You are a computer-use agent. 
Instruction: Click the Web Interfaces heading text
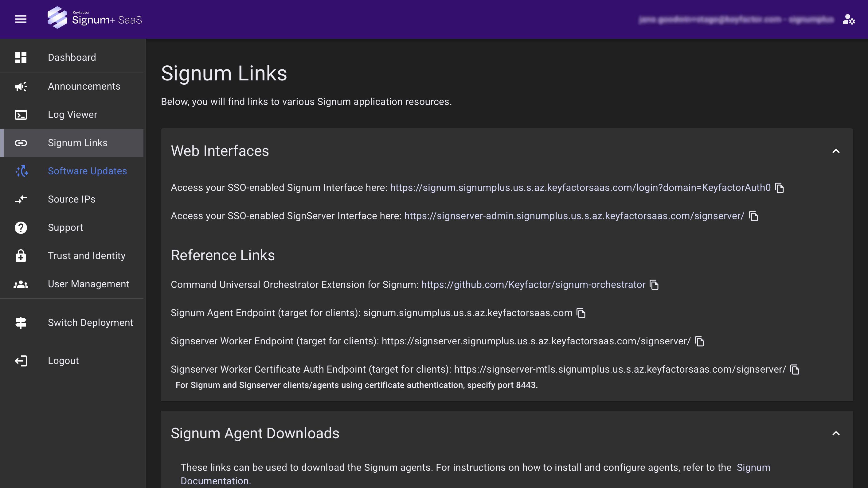click(220, 151)
